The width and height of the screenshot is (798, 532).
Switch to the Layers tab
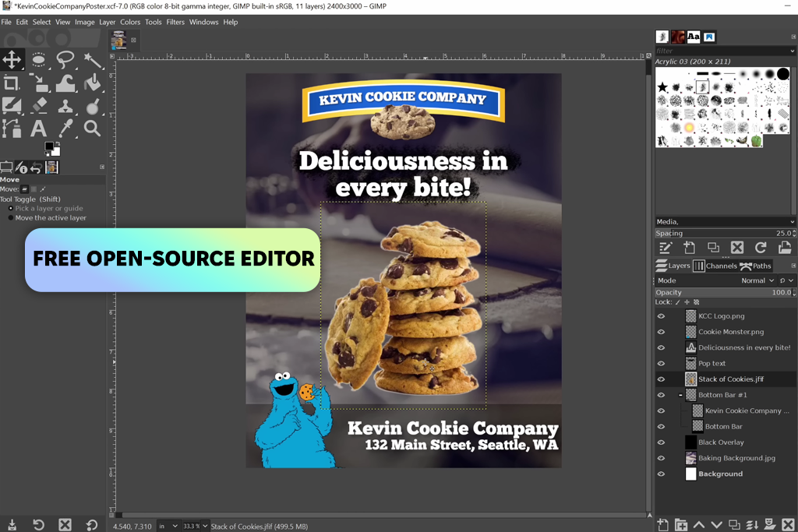[x=673, y=266]
